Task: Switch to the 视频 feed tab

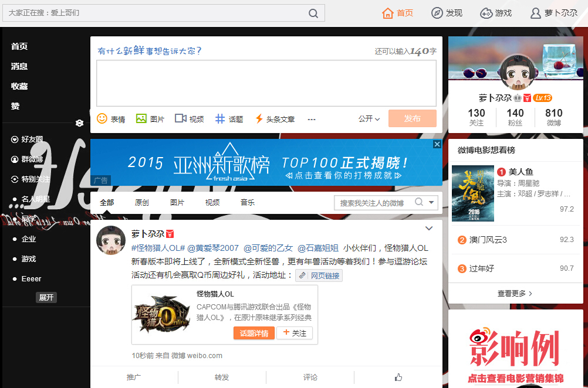Action: [x=212, y=203]
